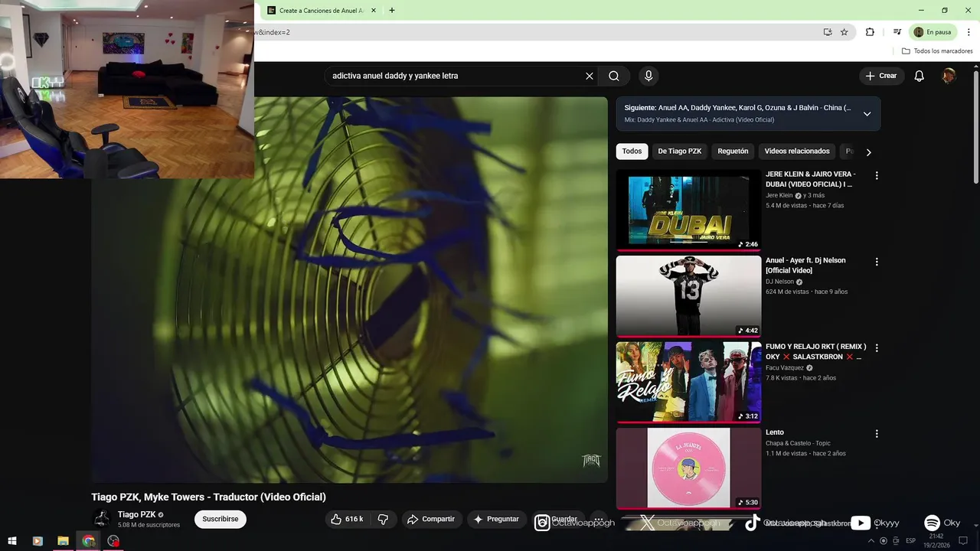Show more filter chips with right arrow

(868, 152)
